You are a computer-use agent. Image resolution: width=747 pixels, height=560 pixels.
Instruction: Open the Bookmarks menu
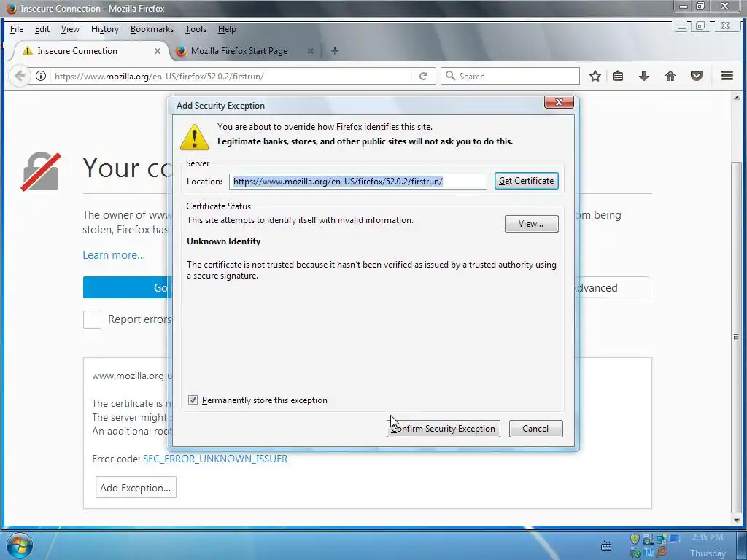tap(152, 29)
